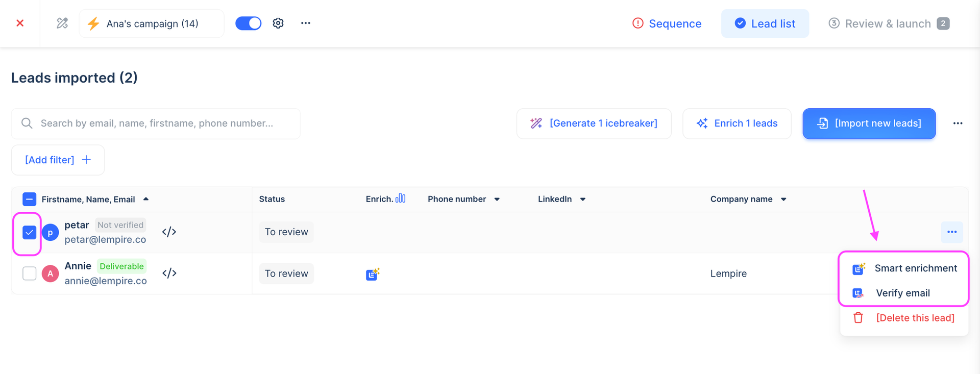Check Annie's lead checkbox
Image resolution: width=980 pixels, height=374 pixels.
click(30, 273)
